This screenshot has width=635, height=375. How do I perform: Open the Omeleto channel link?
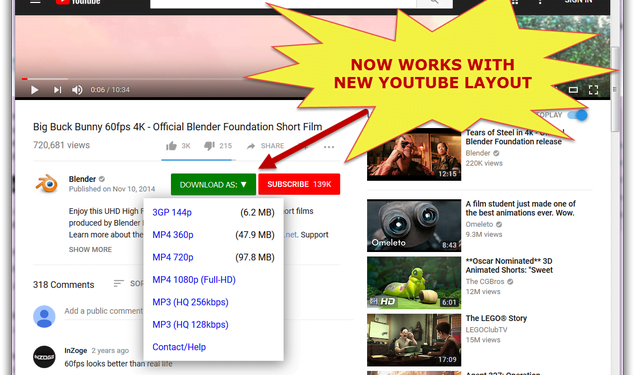click(x=479, y=224)
